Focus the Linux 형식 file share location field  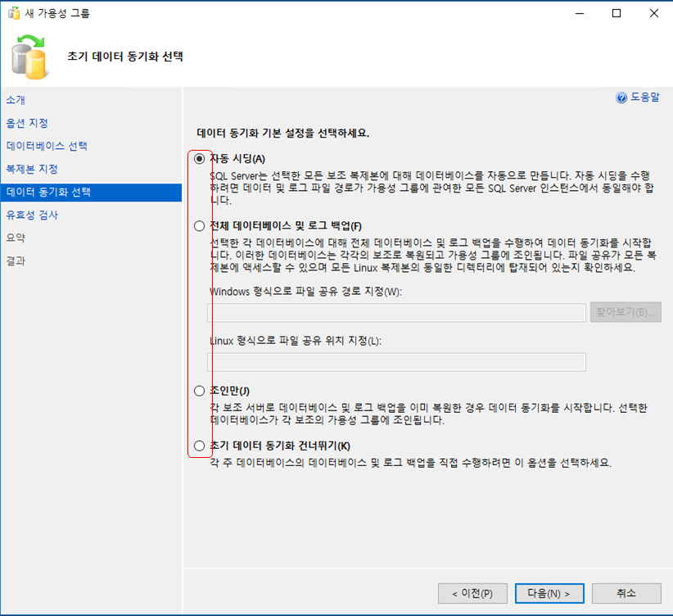point(396,362)
